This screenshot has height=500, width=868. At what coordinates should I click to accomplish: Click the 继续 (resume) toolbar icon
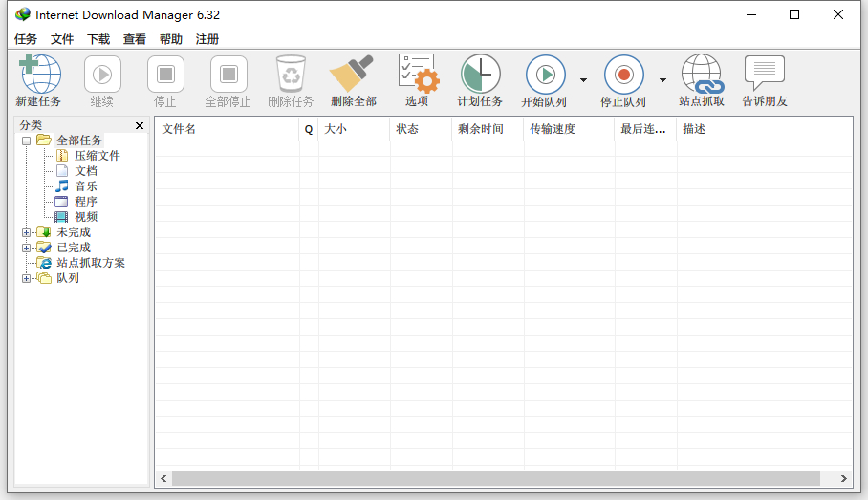tap(102, 74)
